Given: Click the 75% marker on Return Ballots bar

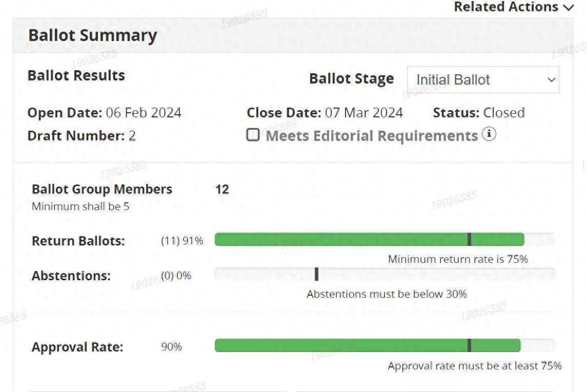Looking at the screenshot, I should tap(469, 239).
